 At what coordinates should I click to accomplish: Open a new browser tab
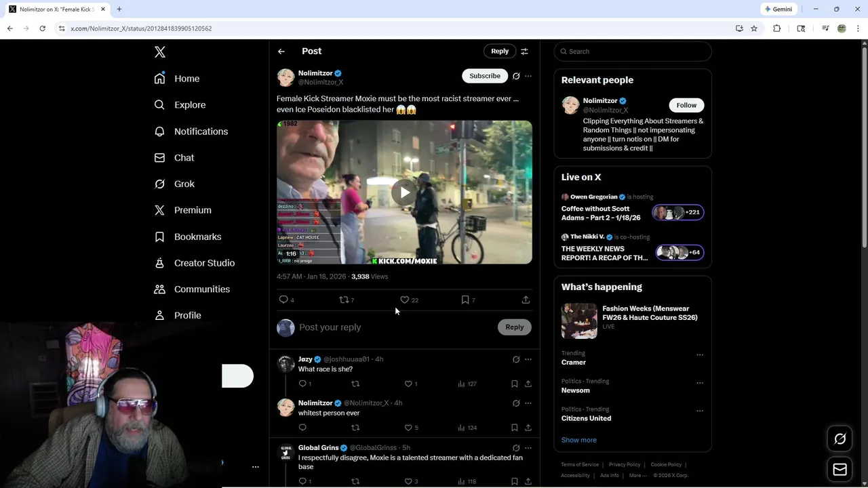point(119,9)
